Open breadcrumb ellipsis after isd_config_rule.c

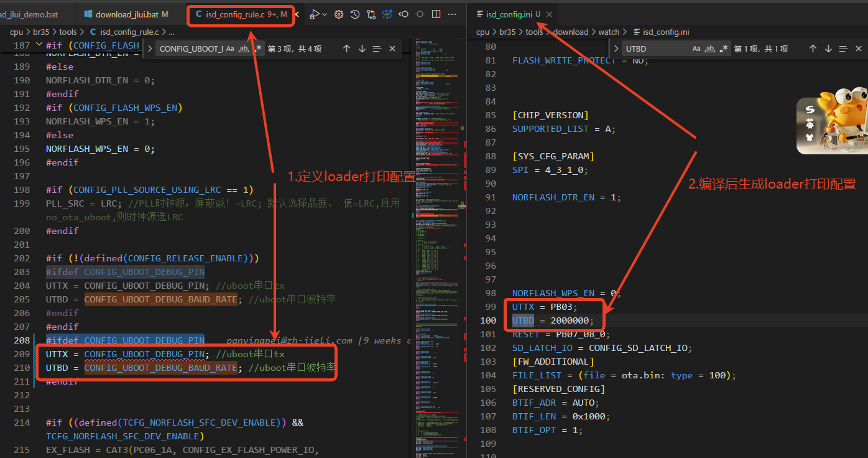click(172, 32)
